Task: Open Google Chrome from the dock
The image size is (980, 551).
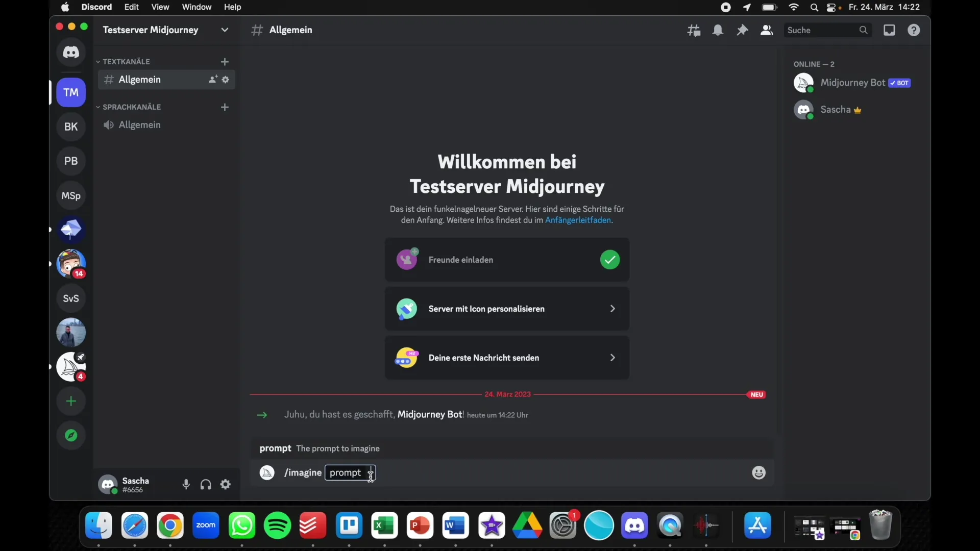Action: (x=170, y=525)
